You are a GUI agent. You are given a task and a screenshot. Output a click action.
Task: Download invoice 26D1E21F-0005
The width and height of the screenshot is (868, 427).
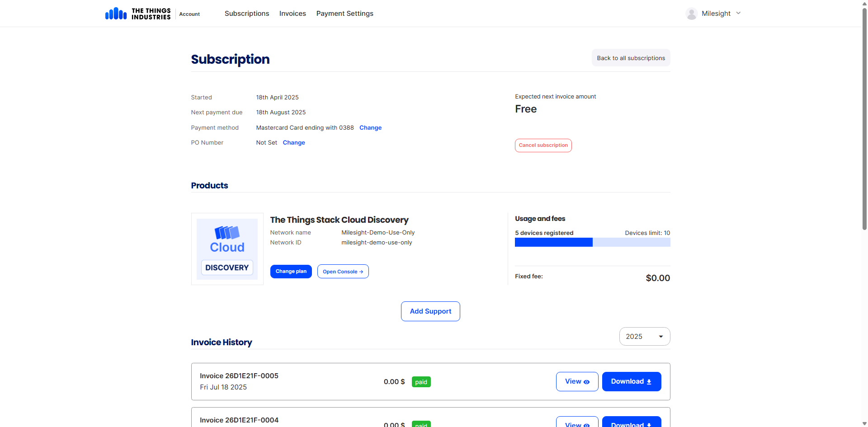click(631, 381)
